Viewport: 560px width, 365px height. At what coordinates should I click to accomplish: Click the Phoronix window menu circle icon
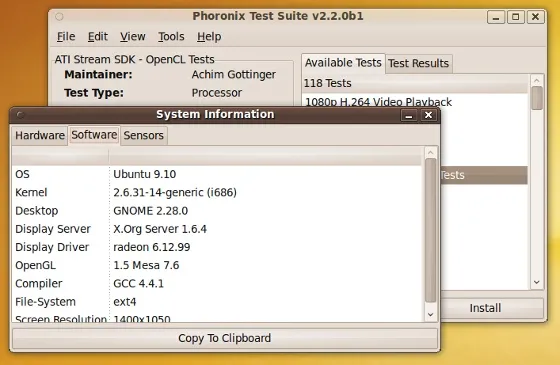(59, 16)
